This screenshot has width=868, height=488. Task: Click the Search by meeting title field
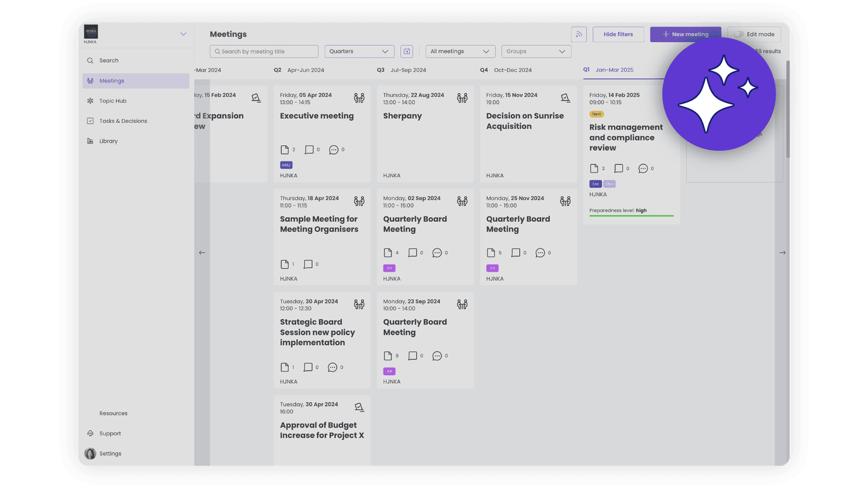(x=264, y=51)
